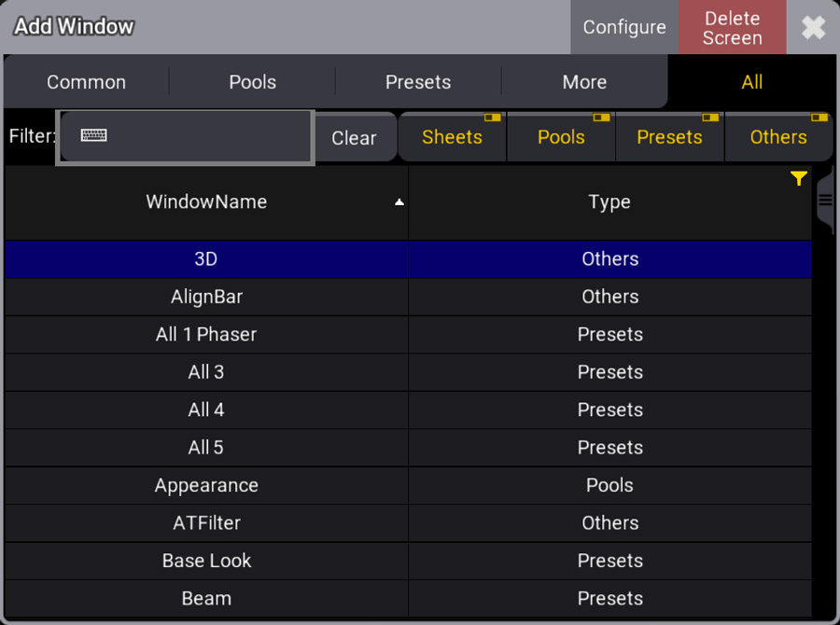Screen dimensions: 840x625
Task: Open the side handle with three lines
Action: [x=826, y=201]
